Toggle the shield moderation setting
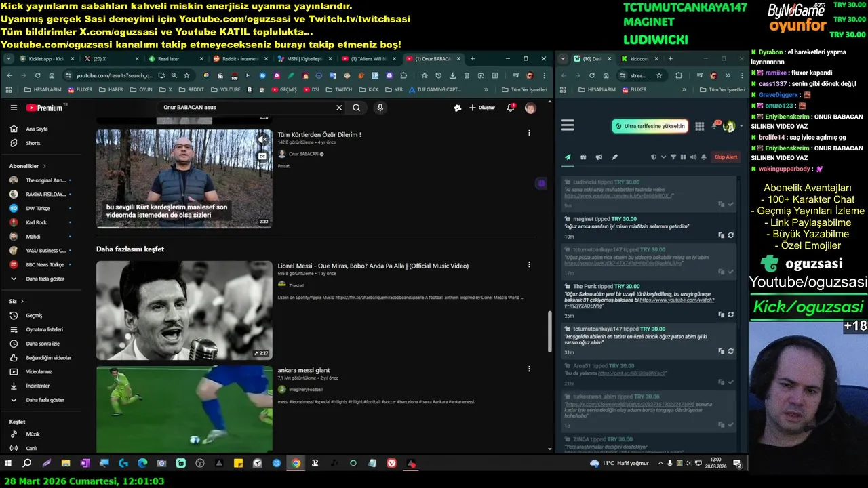Viewport: 868px width, 488px height. pyautogui.click(x=654, y=157)
